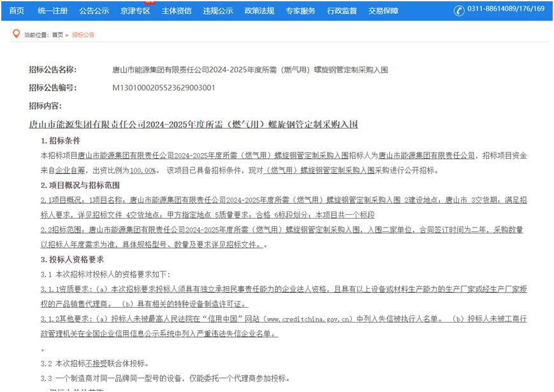Screen dimensions: 554x392
Task: Click the orange location pin icon
Action: coord(17,34)
